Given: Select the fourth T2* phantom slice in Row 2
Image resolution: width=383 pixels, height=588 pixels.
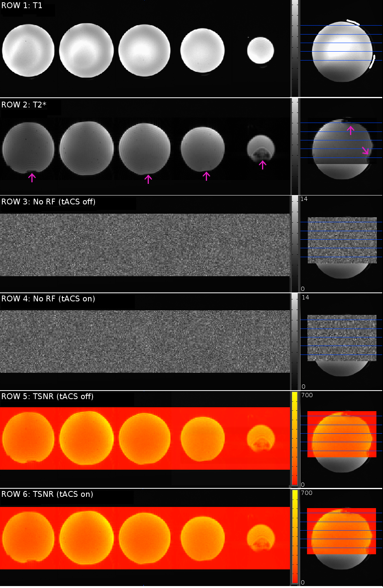Looking at the screenshot, I should coord(202,149).
